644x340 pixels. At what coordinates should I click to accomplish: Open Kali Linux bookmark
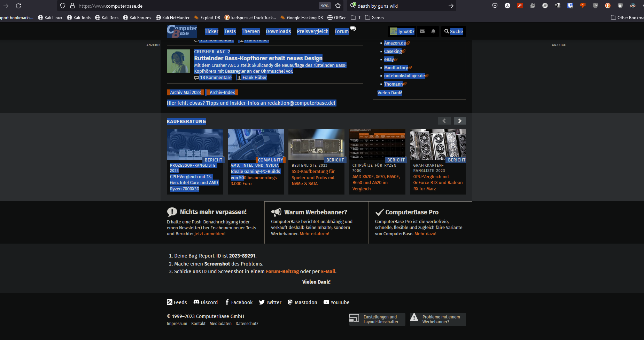50,17
